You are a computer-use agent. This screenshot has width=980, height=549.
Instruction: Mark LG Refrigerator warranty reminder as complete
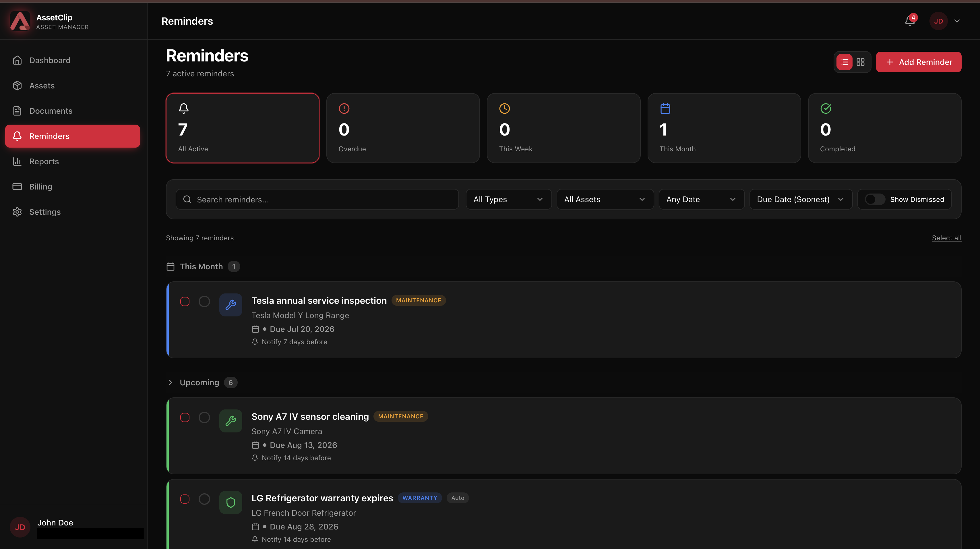(x=204, y=499)
